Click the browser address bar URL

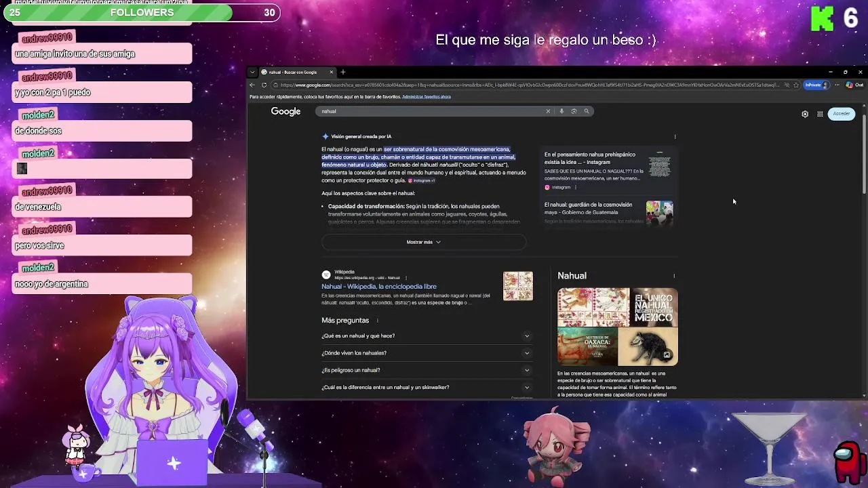529,85
